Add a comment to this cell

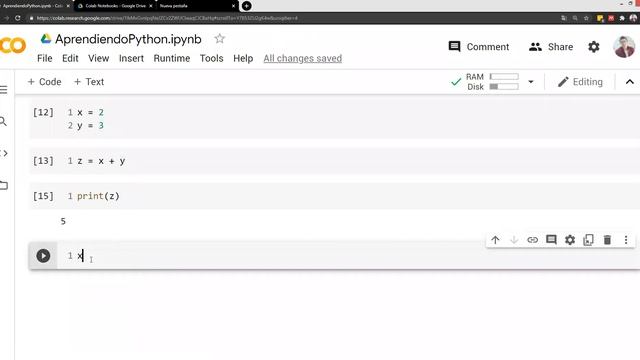coord(551,240)
